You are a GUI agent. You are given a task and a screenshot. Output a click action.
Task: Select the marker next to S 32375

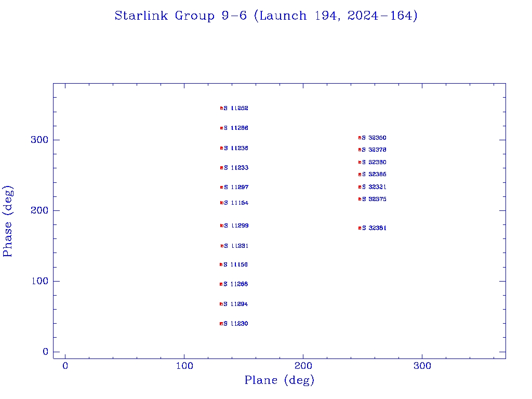click(360, 199)
